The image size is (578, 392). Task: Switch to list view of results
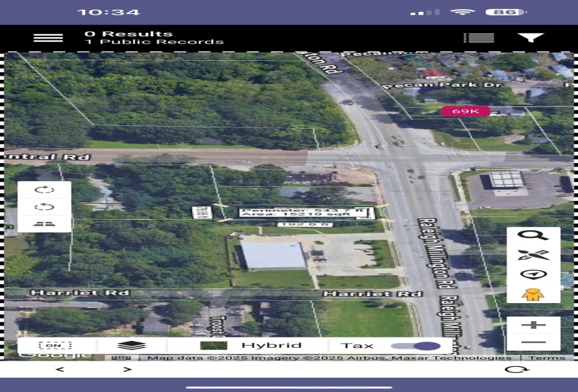point(479,37)
